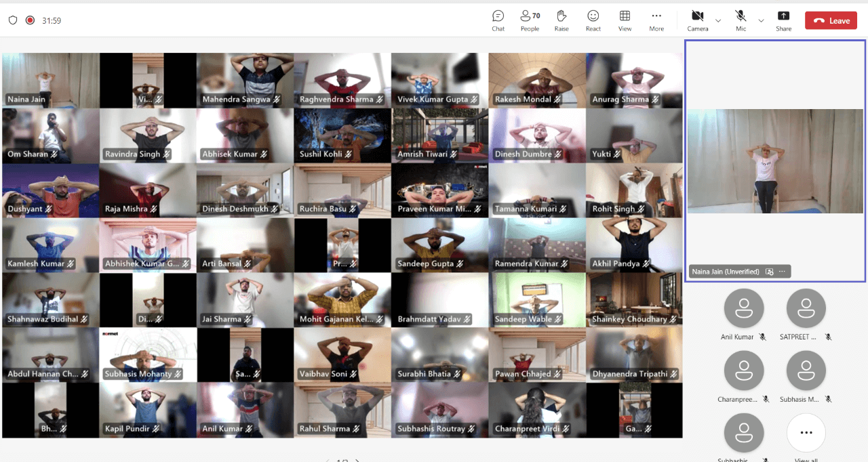Viewport: 868px width, 462px height.
Task: Turn on the Camera
Action: pos(697,20)
